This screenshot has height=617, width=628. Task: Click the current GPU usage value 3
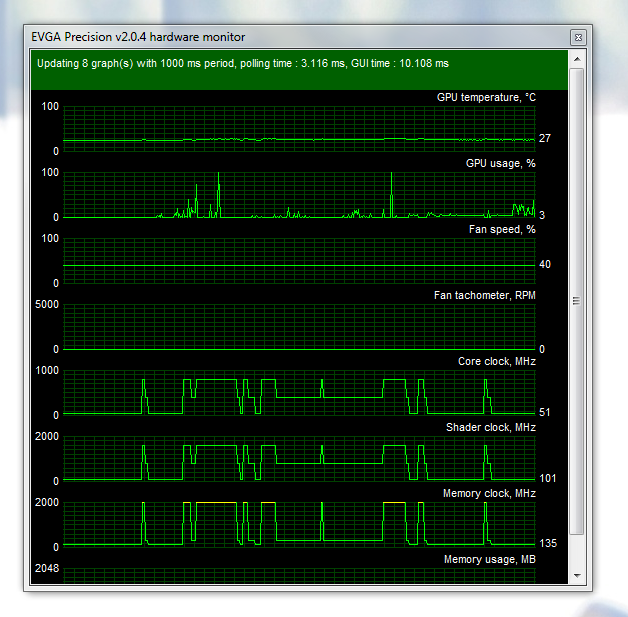click(542, 215)
